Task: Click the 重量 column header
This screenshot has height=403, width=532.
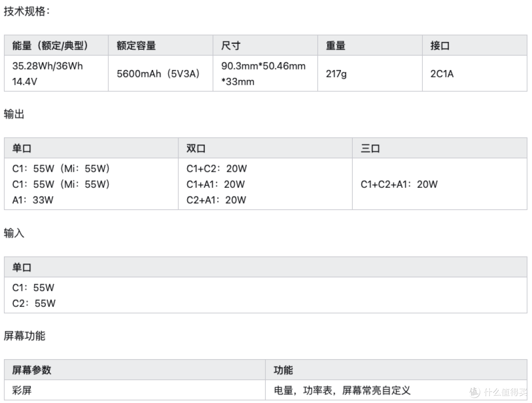Action: click(370, 45)
